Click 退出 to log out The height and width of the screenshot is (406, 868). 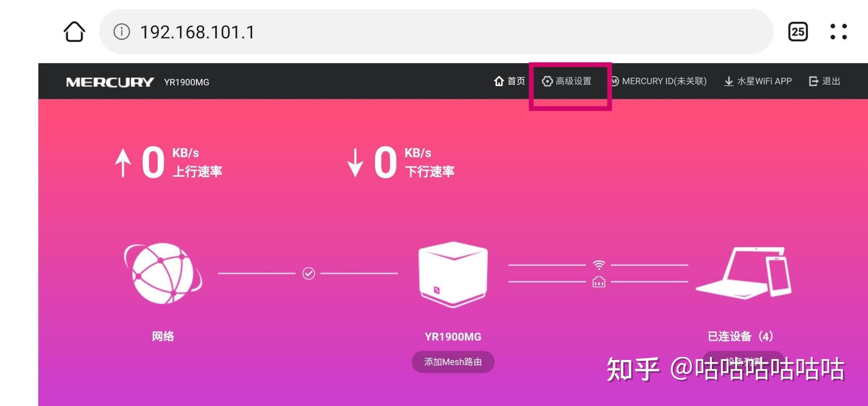click(825, 81)
